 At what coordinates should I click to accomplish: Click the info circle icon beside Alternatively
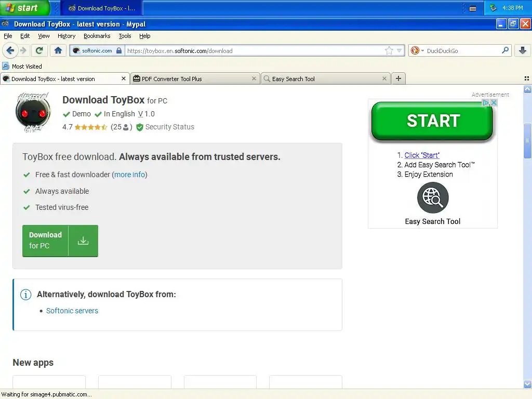click(26, 294)
